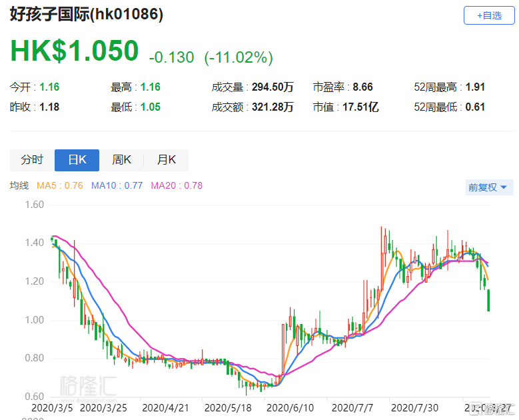Click the 1.40 price axis label

click(35, 243)
